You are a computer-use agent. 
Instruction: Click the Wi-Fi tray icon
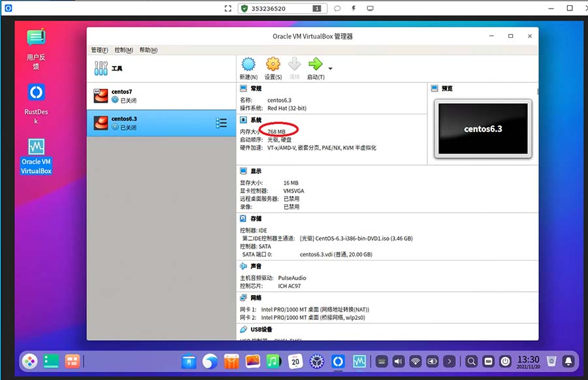415,362
